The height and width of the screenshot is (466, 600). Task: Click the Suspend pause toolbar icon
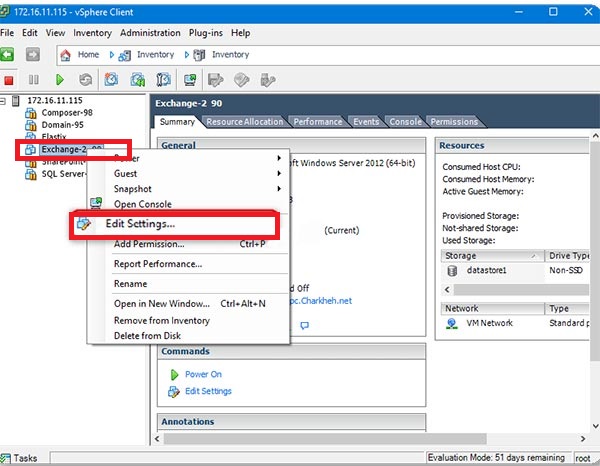pos(34,80)
